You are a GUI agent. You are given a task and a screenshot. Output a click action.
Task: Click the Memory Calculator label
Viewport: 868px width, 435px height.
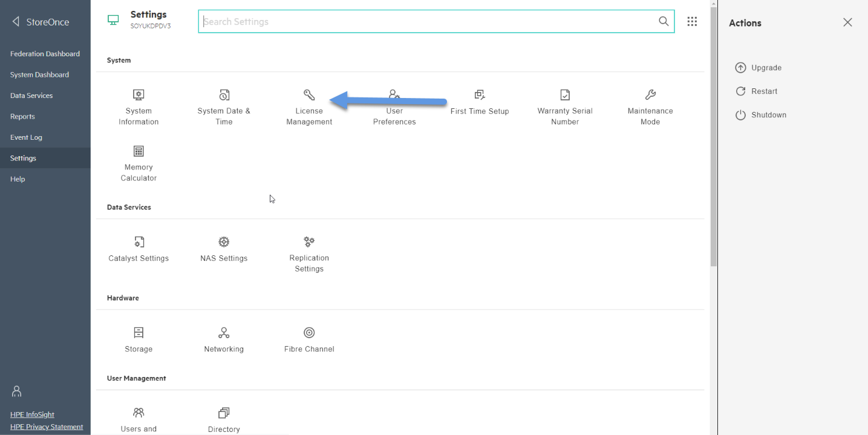[x=139, y=173]
